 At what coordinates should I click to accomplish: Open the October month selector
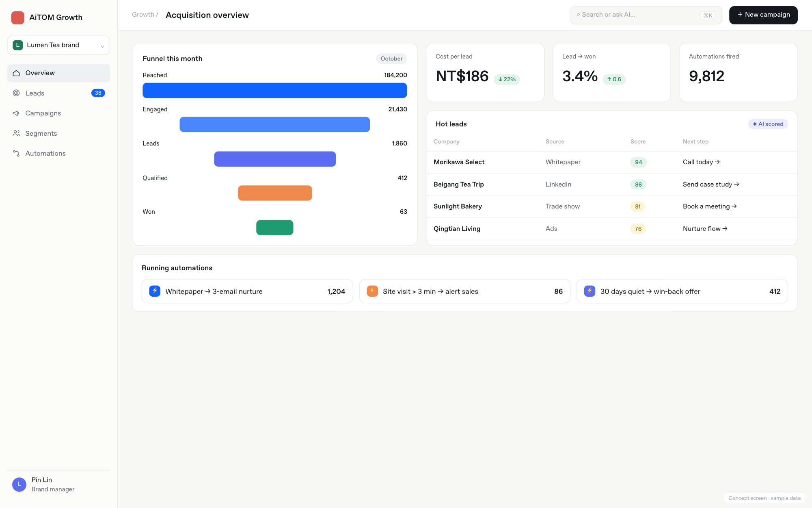(x=391, y=59)
